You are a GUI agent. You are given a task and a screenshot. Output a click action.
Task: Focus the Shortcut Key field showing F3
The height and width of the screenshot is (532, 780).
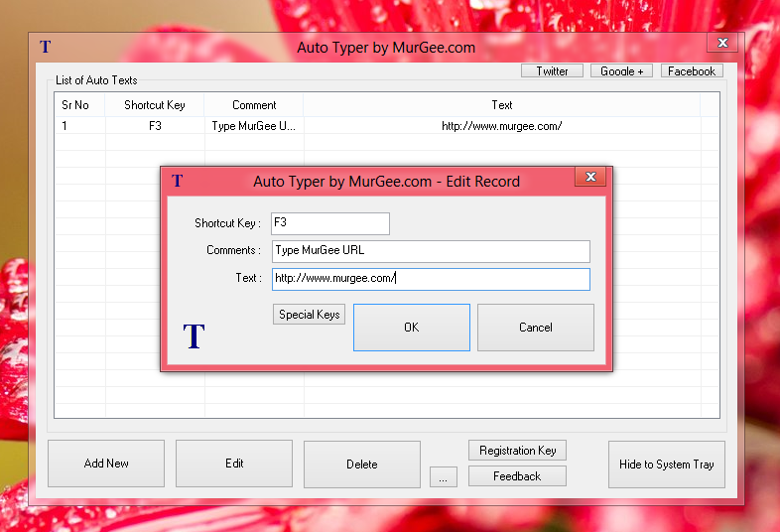(330, 223)
